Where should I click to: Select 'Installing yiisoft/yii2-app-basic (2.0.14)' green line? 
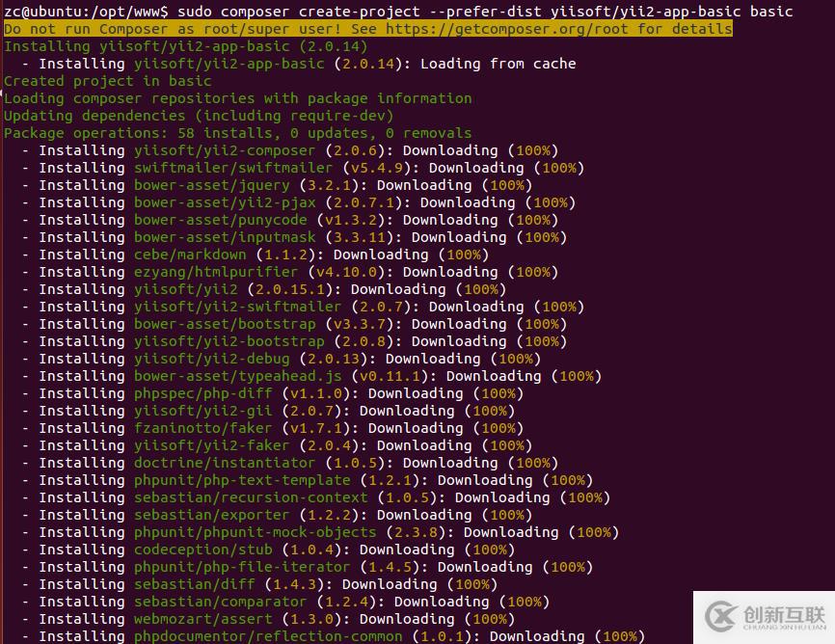click(x=185, y=46)
